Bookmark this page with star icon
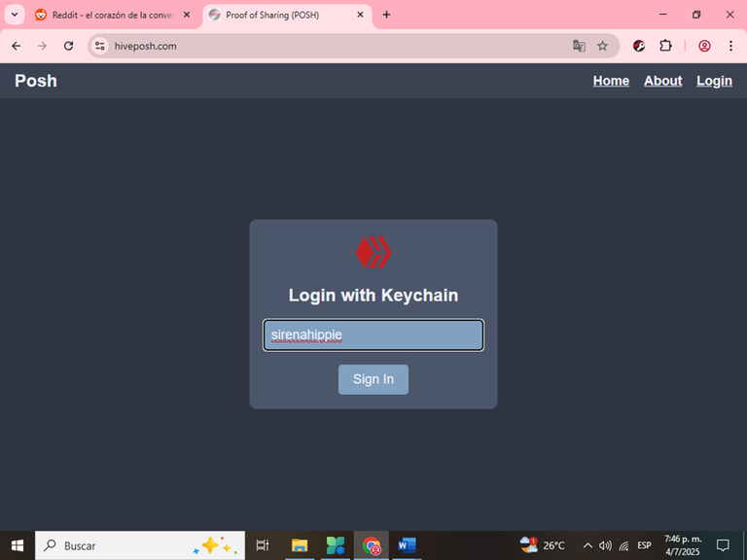Image resolution: width=747 pixels, height=560 pixels. [x=603, y=46]
